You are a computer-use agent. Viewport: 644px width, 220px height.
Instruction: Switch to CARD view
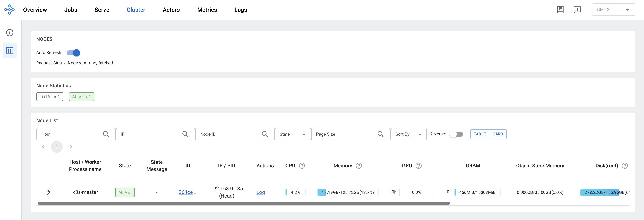498,134
